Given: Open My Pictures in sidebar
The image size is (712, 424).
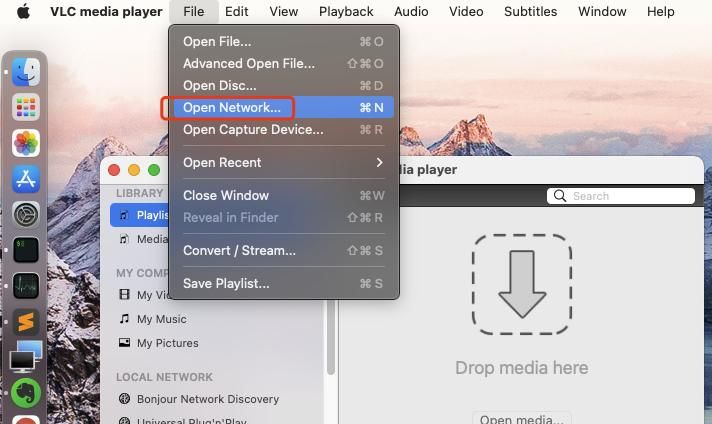Looking at the screenshot, I should tap(158, 343).
